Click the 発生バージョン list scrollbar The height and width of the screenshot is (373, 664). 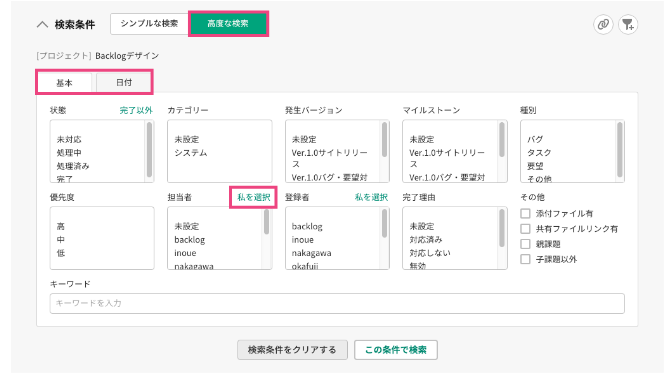click(385, 140)
